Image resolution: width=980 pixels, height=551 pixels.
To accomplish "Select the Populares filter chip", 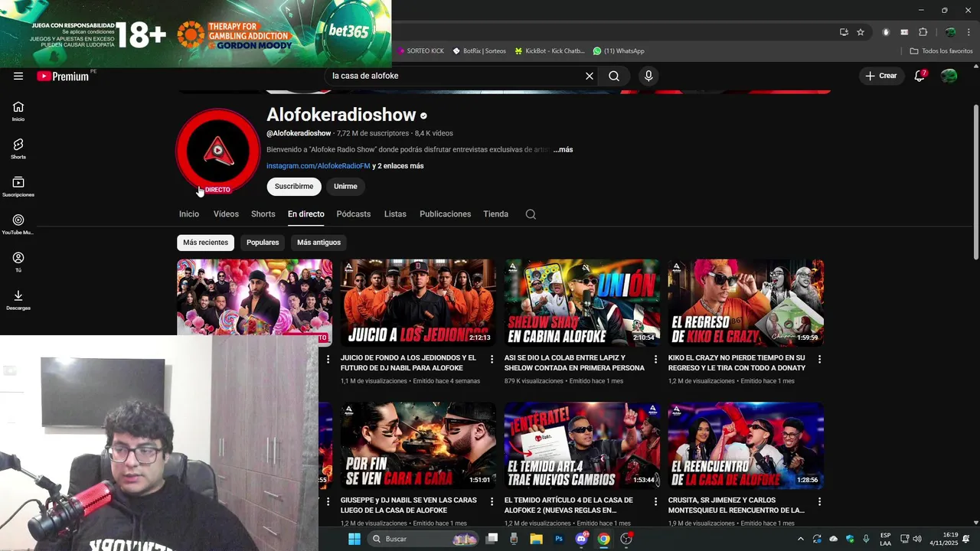I will click(x=263, y=243).
